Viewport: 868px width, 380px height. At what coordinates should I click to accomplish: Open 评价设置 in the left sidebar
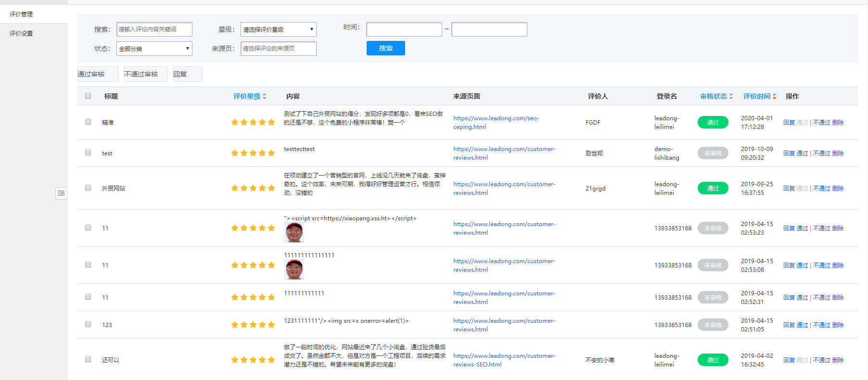tap(21, 34)
